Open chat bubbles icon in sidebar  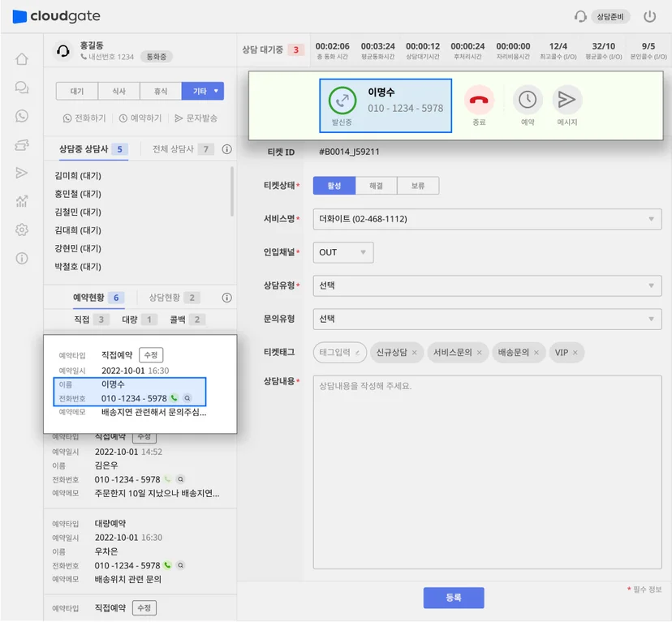click(x=22, y=88)
